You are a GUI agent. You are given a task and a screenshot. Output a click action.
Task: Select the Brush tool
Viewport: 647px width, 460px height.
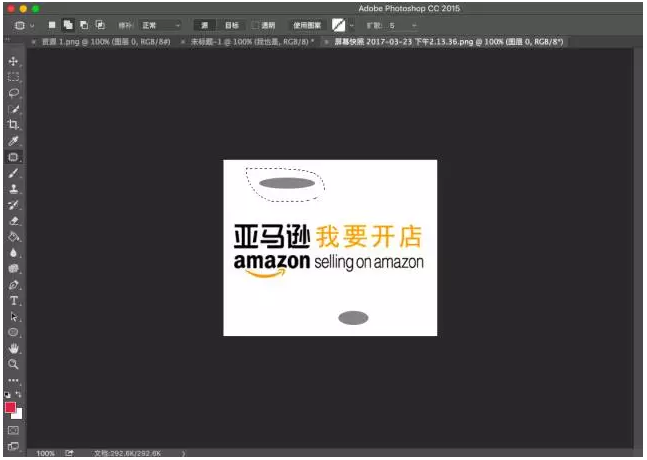(13, 173)
